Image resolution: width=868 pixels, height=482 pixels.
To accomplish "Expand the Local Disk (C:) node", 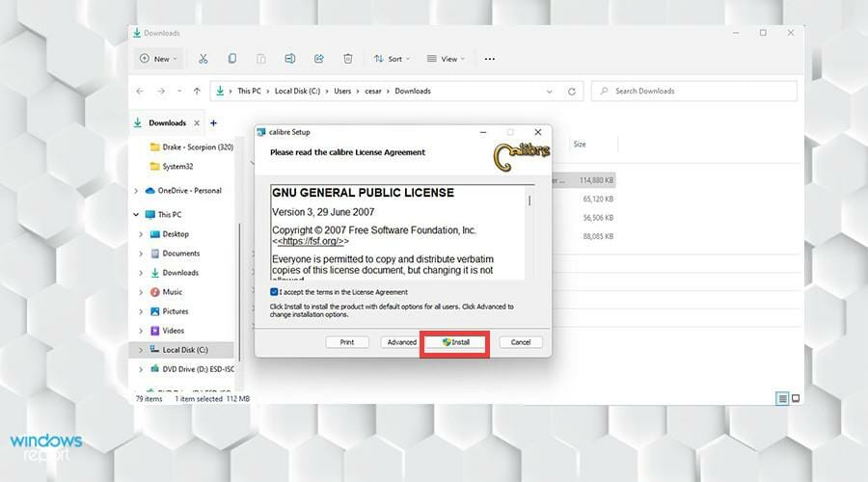I will (141, 350).
